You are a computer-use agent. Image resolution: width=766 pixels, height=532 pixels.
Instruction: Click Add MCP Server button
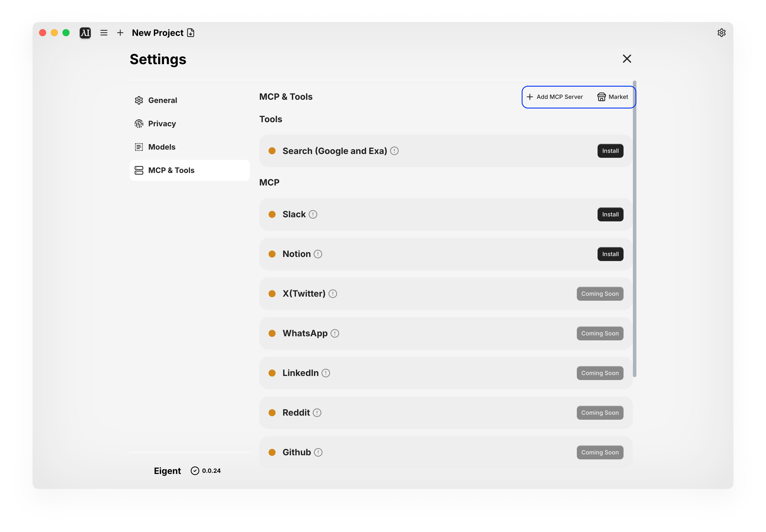(x=554, y=97)
